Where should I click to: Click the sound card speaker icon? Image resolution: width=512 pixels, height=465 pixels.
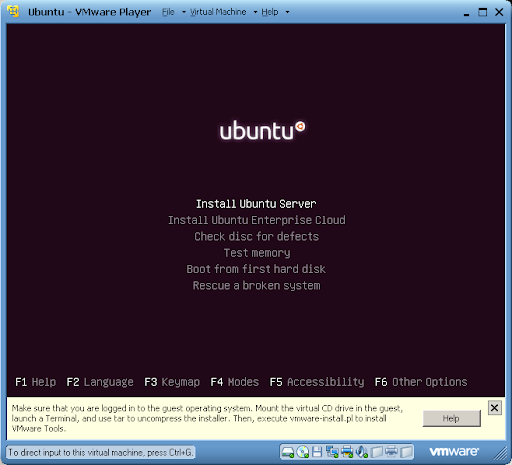(x=362, y=452)
